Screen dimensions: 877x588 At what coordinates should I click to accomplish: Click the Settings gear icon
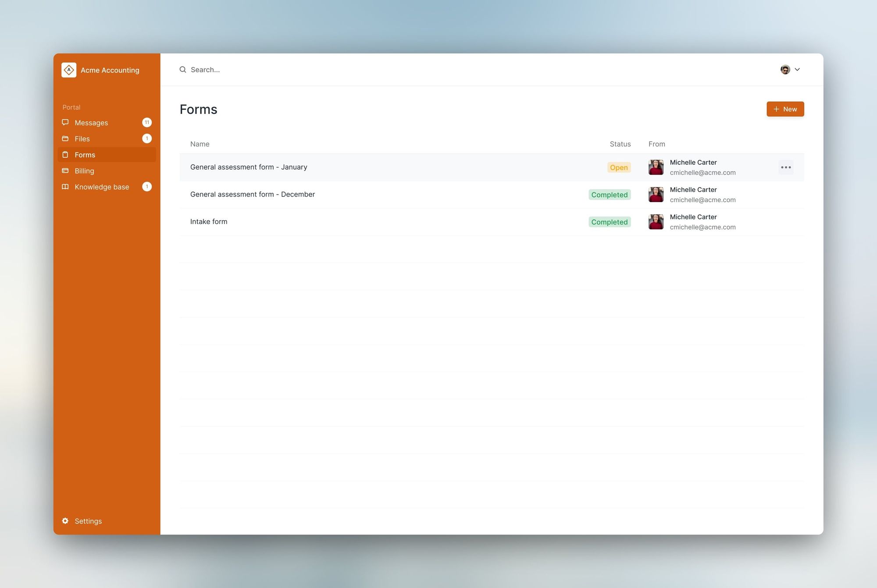tap(65, 521)
